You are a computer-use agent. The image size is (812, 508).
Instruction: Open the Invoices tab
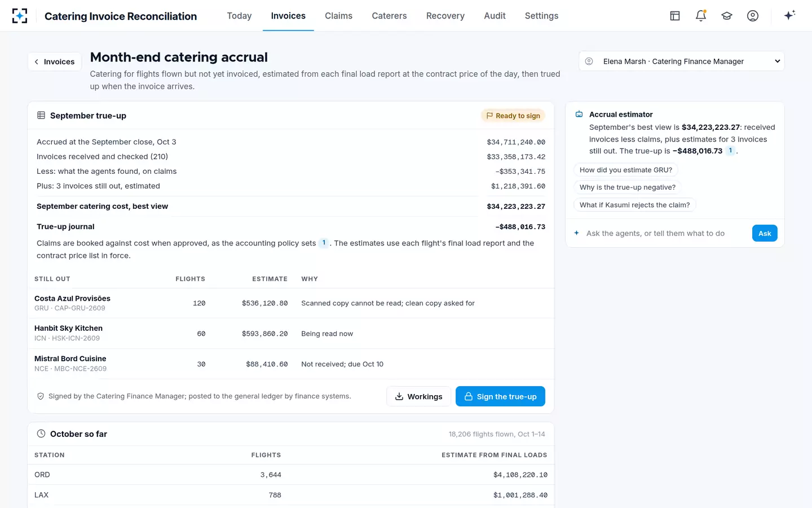click(288, 16)
